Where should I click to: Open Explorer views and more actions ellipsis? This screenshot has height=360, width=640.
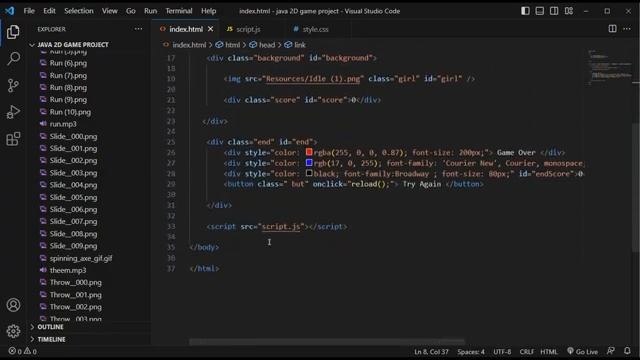(x=138, y=29)
